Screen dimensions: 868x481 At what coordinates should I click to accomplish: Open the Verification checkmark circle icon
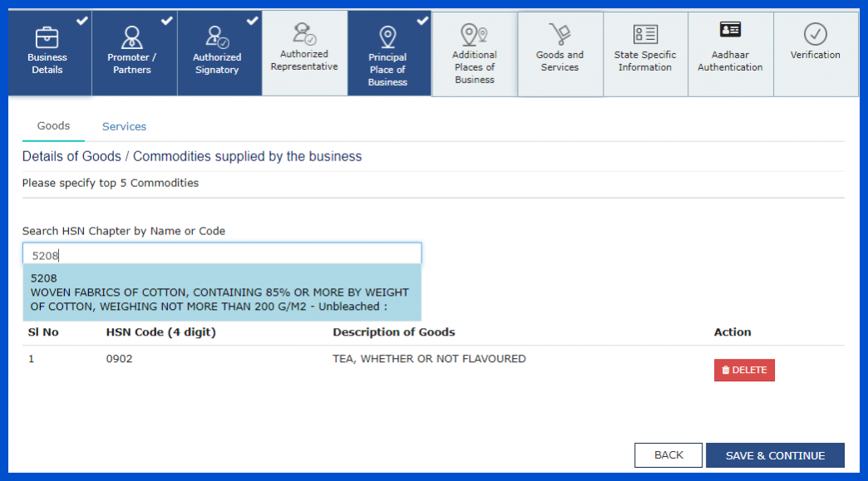[x=816, y=34]
